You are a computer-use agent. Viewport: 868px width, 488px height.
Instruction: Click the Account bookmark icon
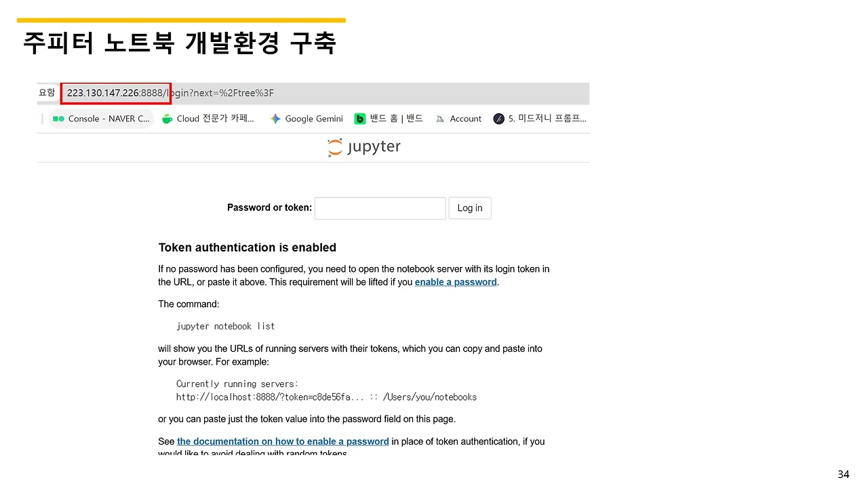pyautogui.click(x=439, y=118)
